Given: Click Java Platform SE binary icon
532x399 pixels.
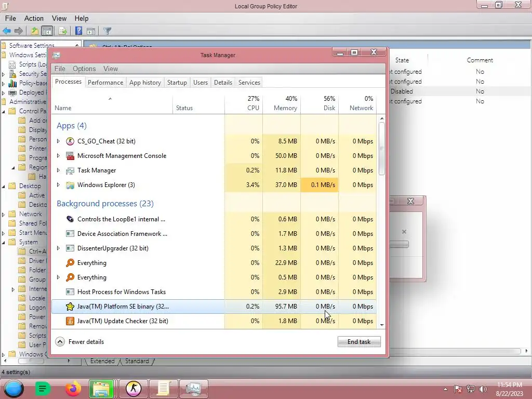Looking at the screenshot, I should (70, 307).
